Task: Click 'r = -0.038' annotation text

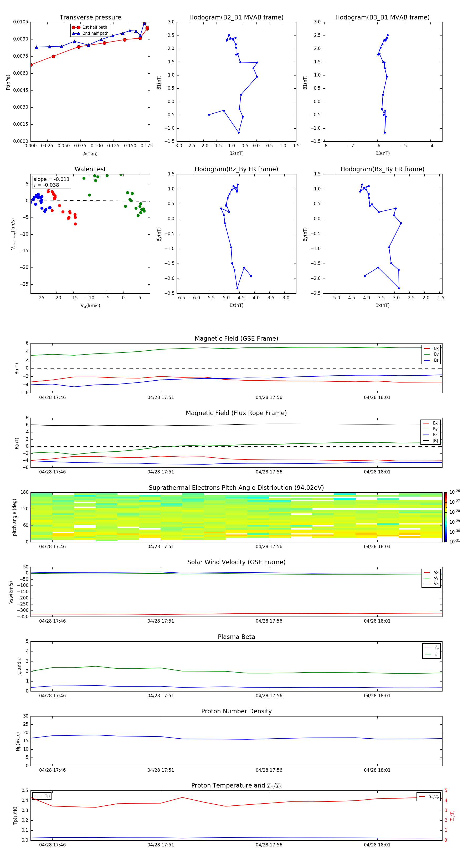Action: pyautogui.click(x=47, y=185)
